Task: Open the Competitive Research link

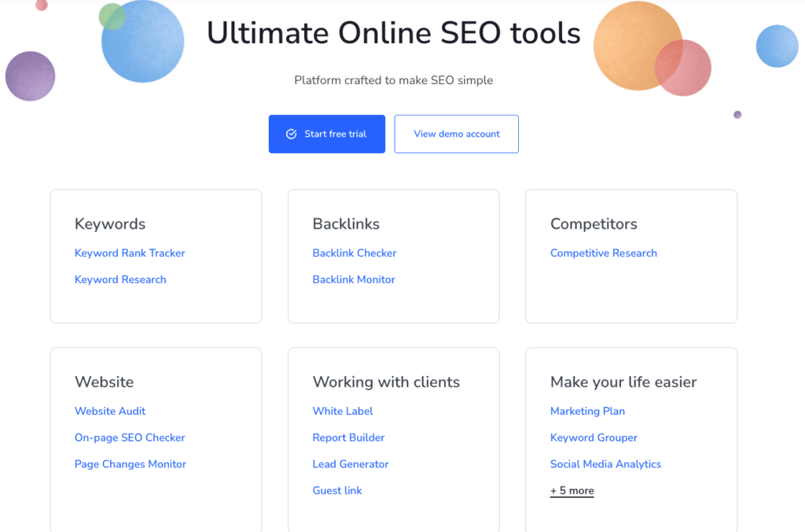Action: pyautogui.click(x=603, y=253)
